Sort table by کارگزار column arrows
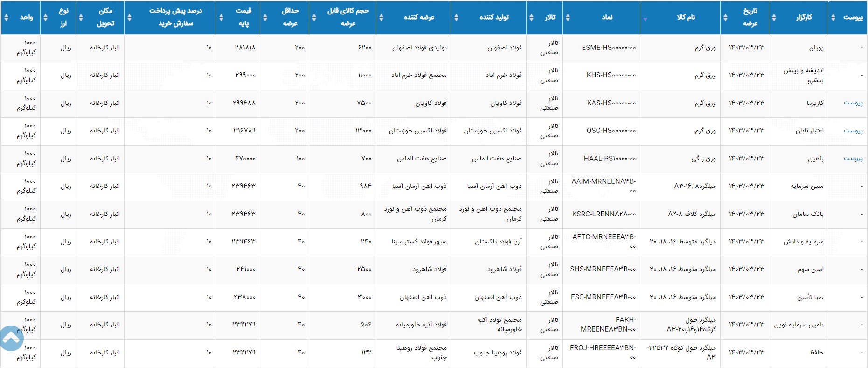 click(774, 17)
